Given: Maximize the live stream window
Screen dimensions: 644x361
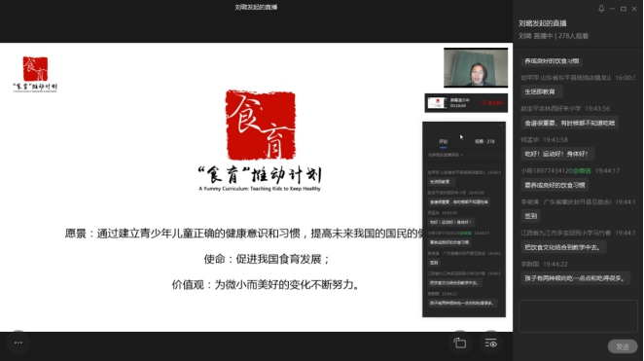Looking at the screenshot, I should (x=623, y=9).
